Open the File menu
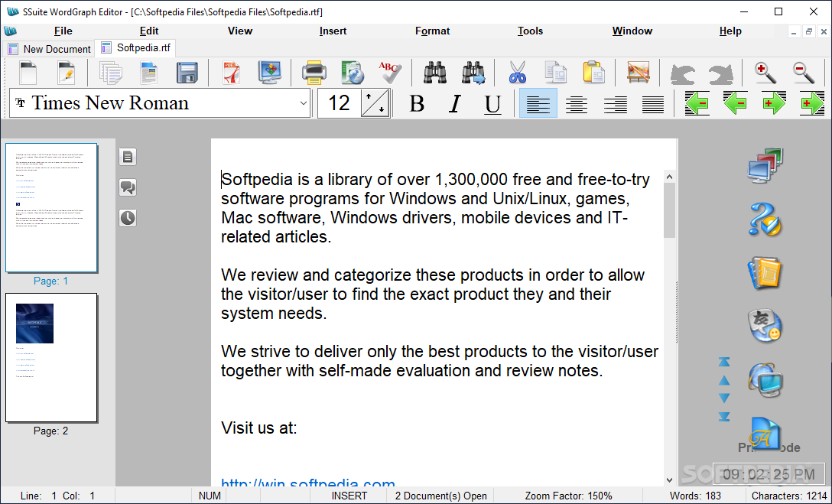This screenshot has height=504, width=832. tap(63, 31)
